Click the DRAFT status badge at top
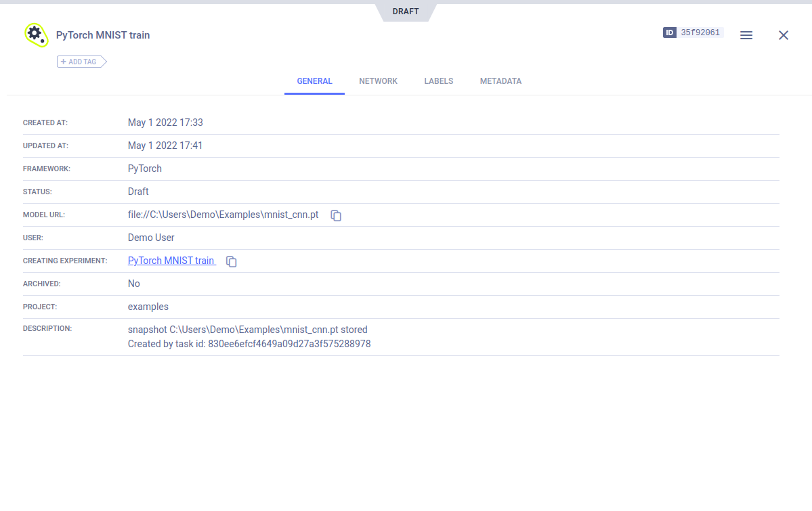 [406, 12]
